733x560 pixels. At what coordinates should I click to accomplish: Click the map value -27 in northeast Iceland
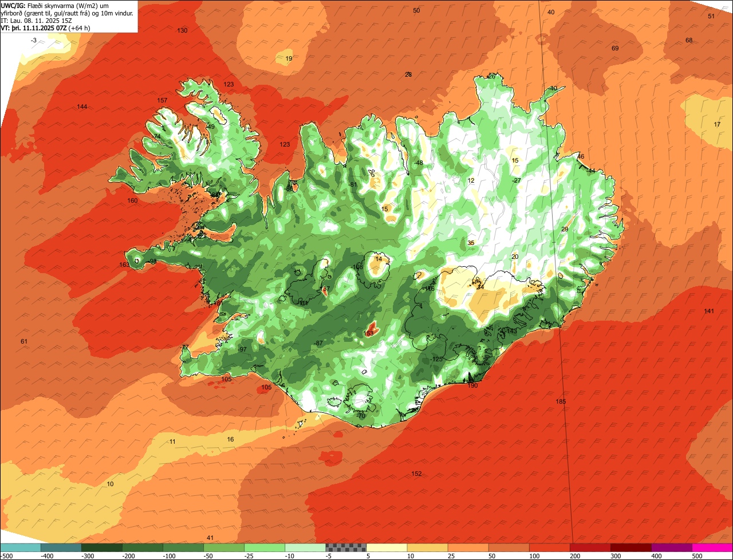pos(517,181)
